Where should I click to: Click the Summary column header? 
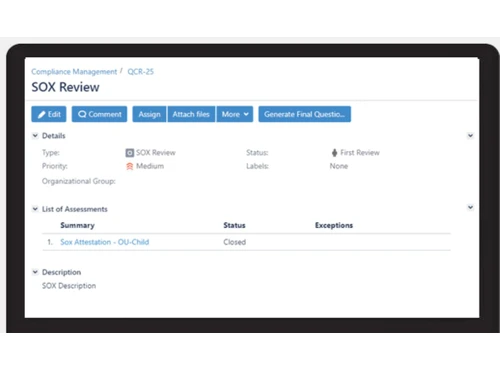point(77,225)
